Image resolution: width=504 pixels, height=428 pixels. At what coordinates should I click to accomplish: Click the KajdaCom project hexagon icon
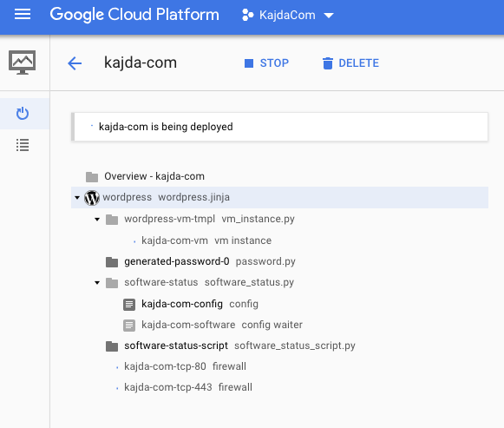(247, 15)
